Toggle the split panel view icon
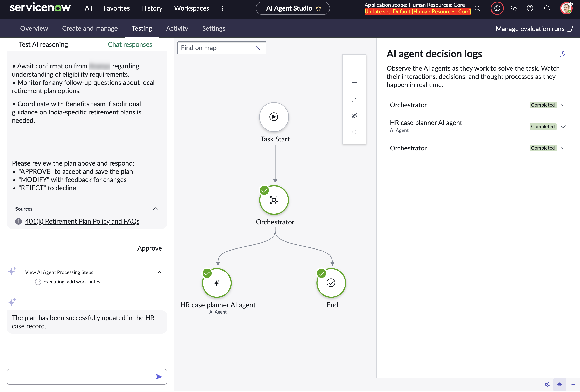Viewport: 580px width, 392px height. tap(560, 385)
